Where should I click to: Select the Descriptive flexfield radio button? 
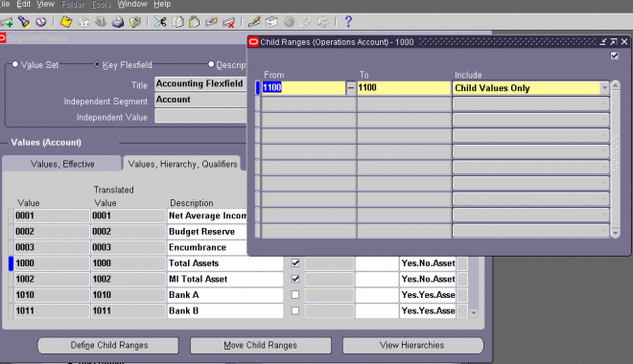(211, 64)
